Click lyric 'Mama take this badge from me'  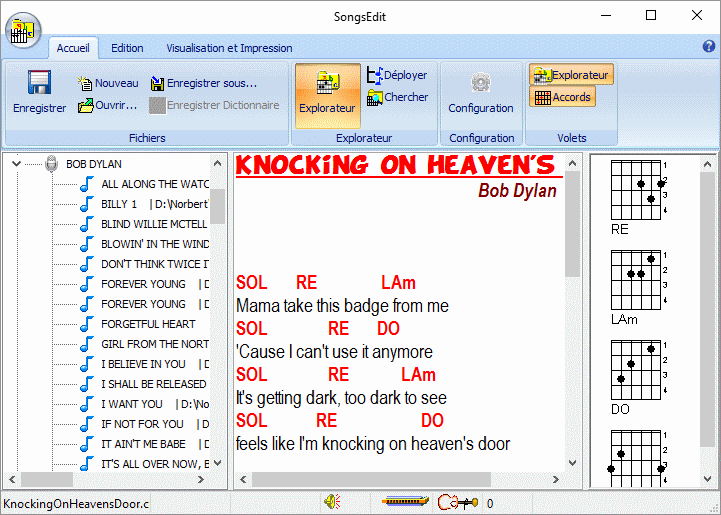(342, 306)
